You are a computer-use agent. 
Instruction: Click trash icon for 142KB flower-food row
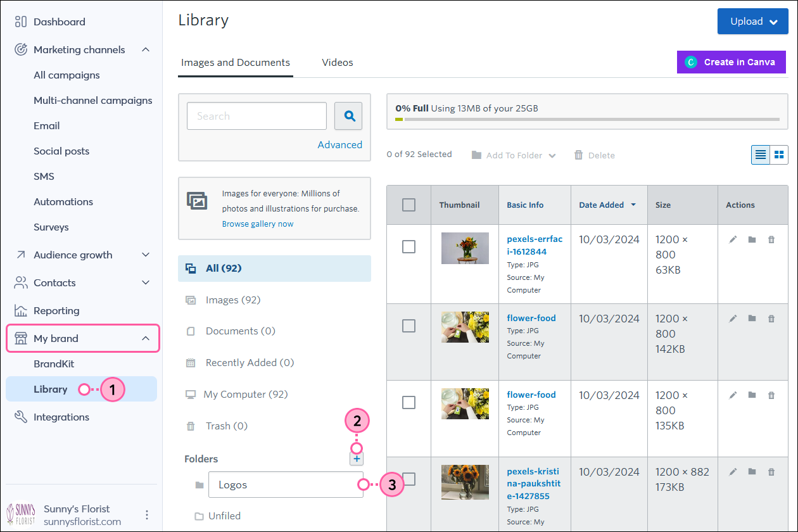[x=771, y=318]
